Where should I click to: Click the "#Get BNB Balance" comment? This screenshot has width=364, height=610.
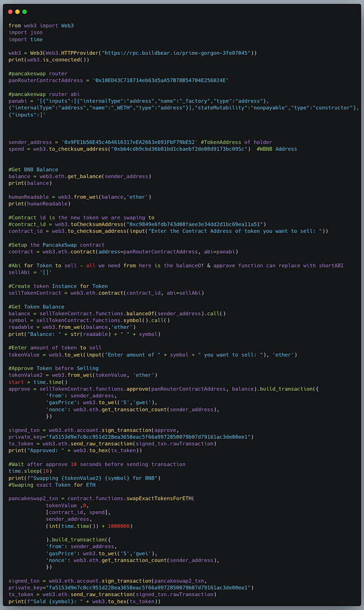33,170
